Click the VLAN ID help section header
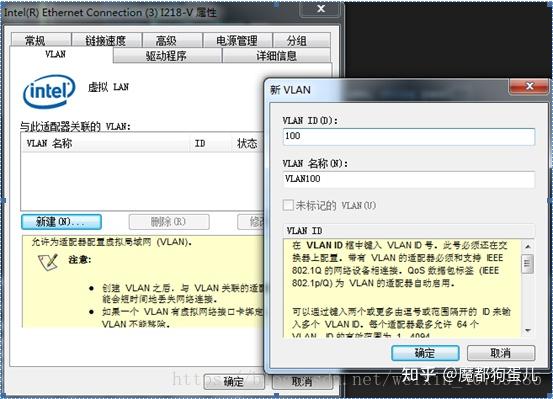The width and height of the screenshot is (553, 399). pyautogui.click(x=409, y=231)
